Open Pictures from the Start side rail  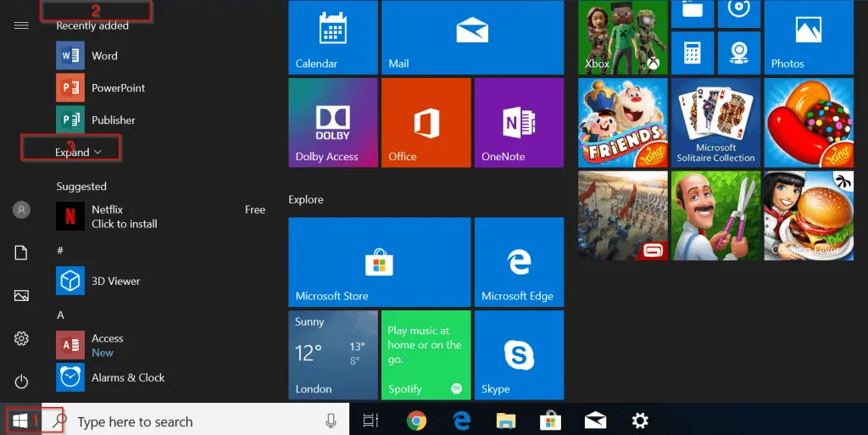coord(21,296)
